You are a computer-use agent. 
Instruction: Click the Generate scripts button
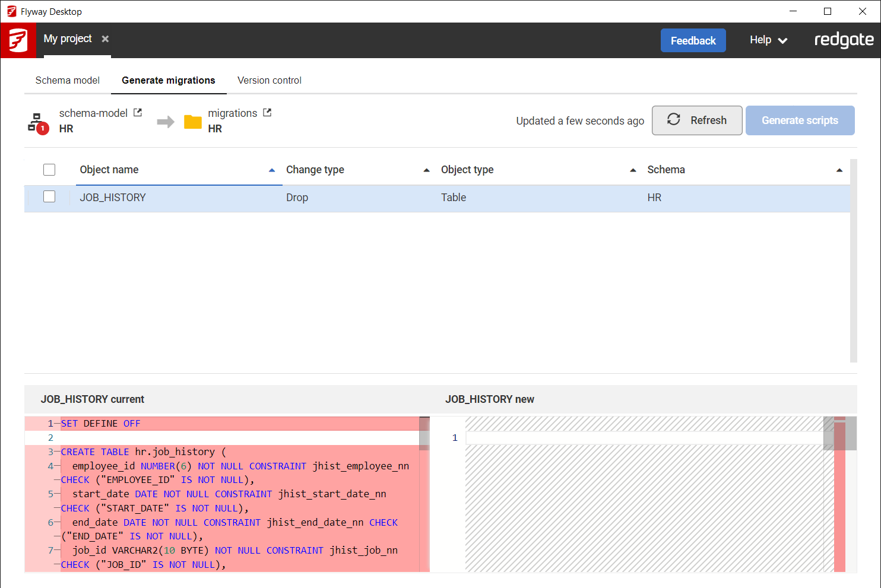(800, 120)
